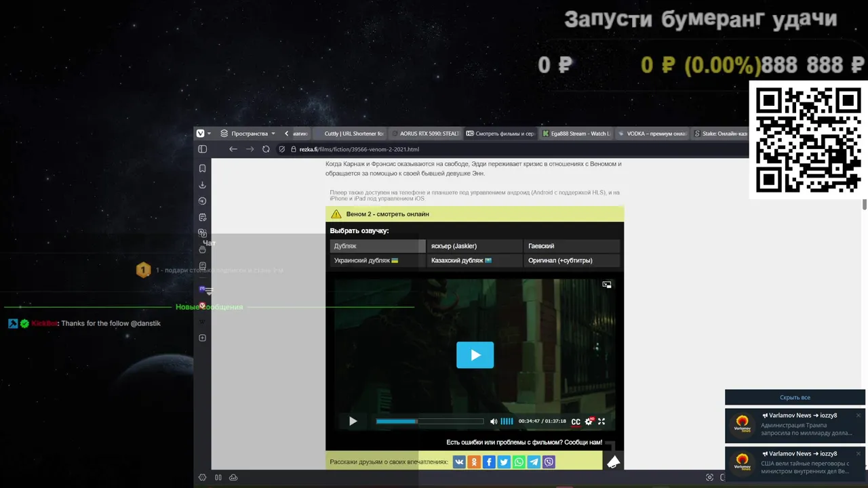Open the Bookmarks panel icon
The image size is (868, 488).
[202, 168]
